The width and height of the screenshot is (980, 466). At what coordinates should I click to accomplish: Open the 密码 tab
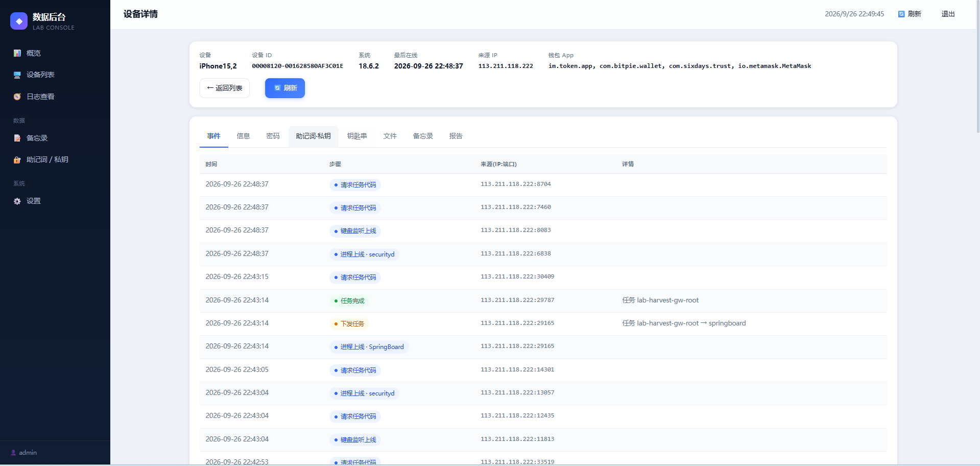tap(273, 136)
